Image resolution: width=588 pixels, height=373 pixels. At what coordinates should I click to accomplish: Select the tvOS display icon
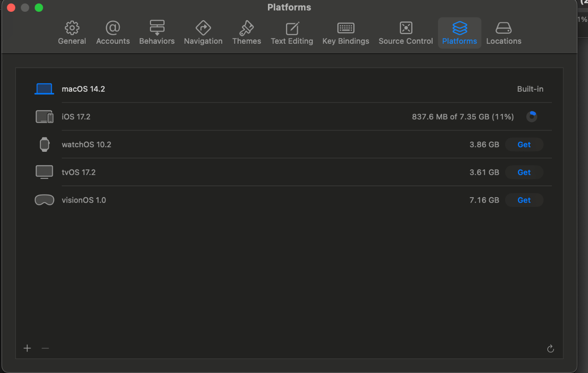coord(45,172)
